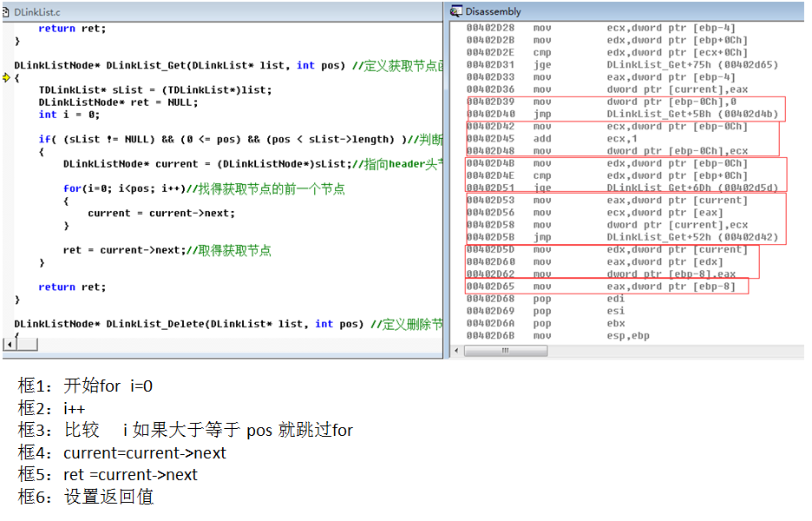This screenshot has height=521, width=812.
Task: Click the yellow current-line arrow in margin
Action: (x=6, y=78)
